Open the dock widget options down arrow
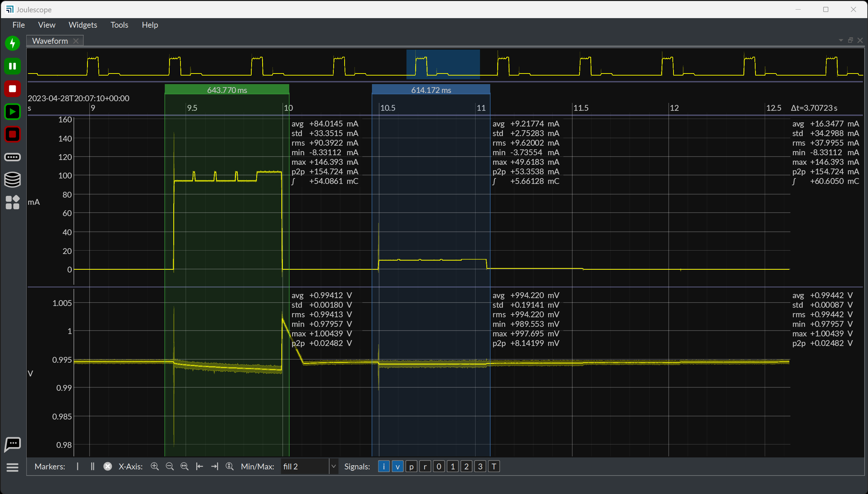The height and width of the screenshot is (494, 868). (x=841, y=40)
